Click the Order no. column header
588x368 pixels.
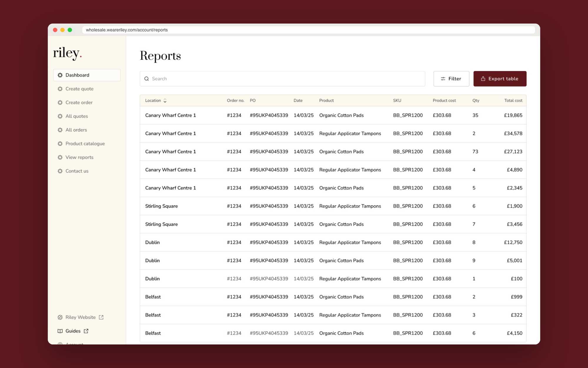tap(235, 100)
